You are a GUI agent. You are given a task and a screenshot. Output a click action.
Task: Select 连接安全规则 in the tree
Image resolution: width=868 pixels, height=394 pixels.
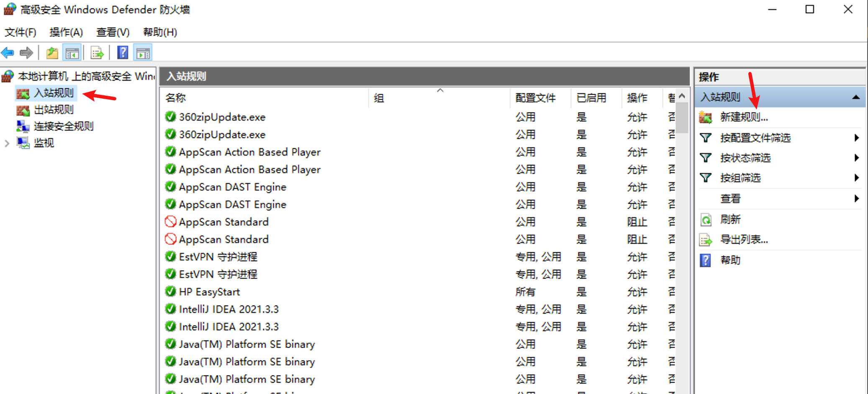64,126
